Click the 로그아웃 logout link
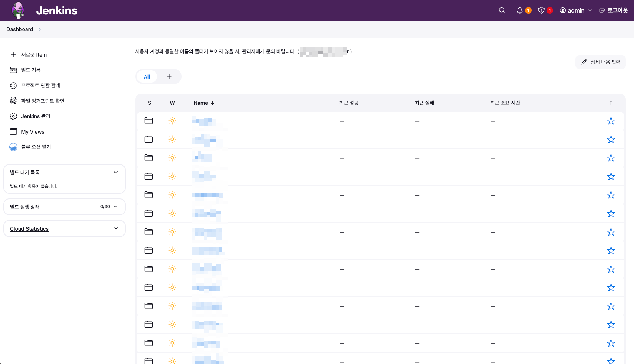634x364 pixels. tap(614, 10)
